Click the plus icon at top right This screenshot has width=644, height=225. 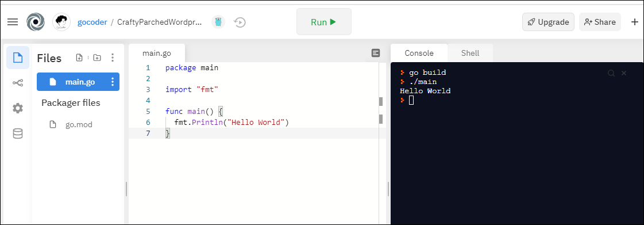635,22
